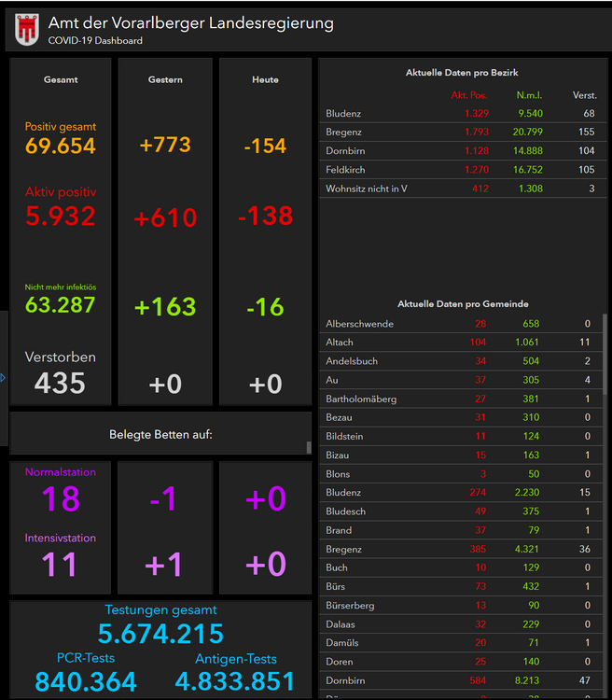This screenshot has width=612, height=700.
Task: Select the Bezau municipality row
Action: [461, 417]
